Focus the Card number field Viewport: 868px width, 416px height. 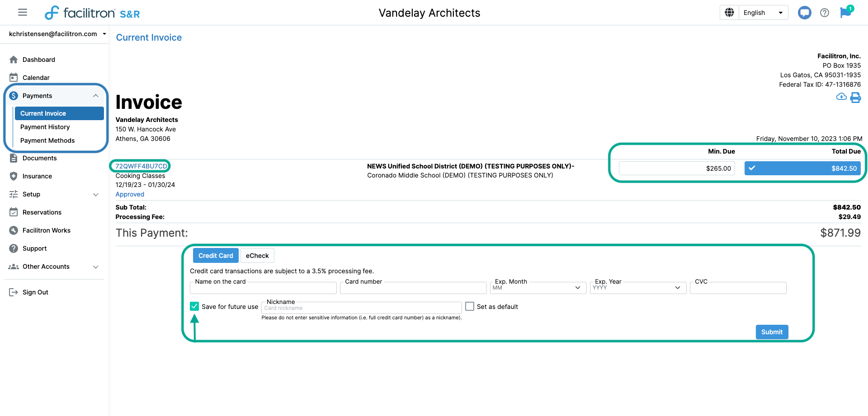413,288
